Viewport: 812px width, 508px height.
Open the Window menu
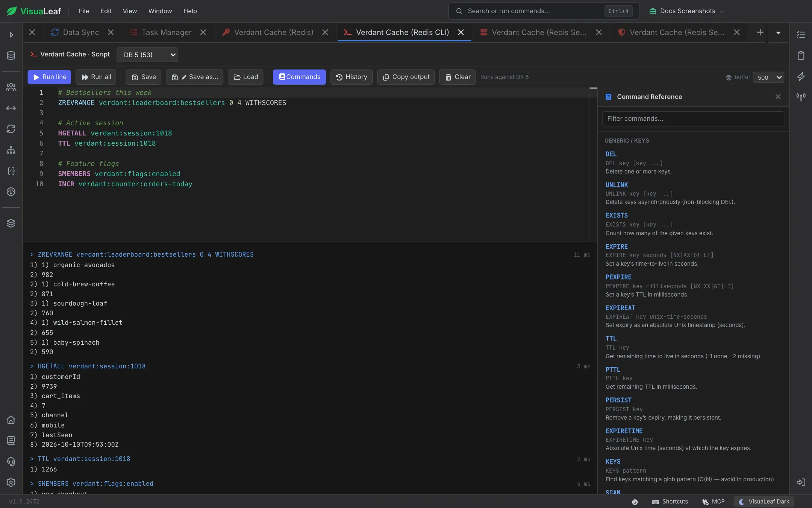pyautogui.click(x=160, y=11)
